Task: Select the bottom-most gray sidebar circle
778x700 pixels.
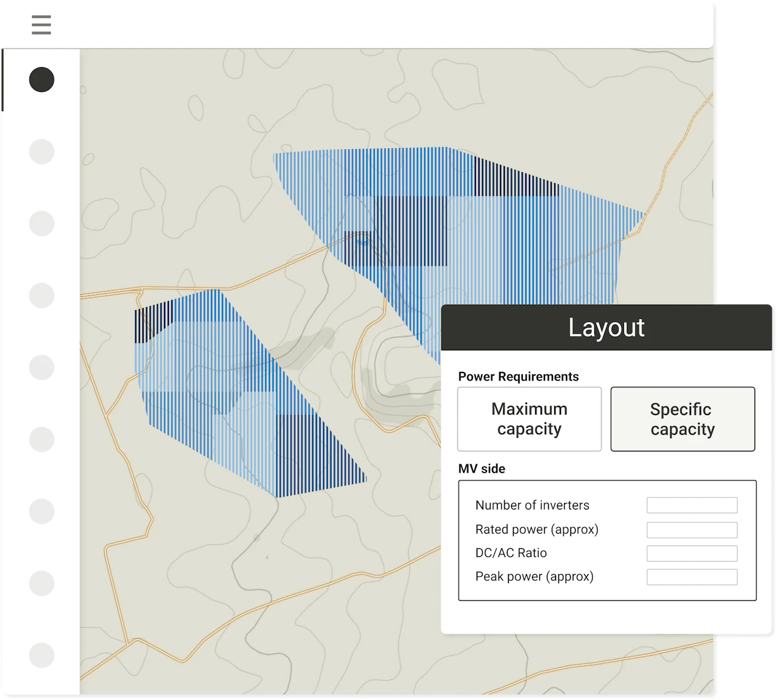Action: [x=42, y=655]
